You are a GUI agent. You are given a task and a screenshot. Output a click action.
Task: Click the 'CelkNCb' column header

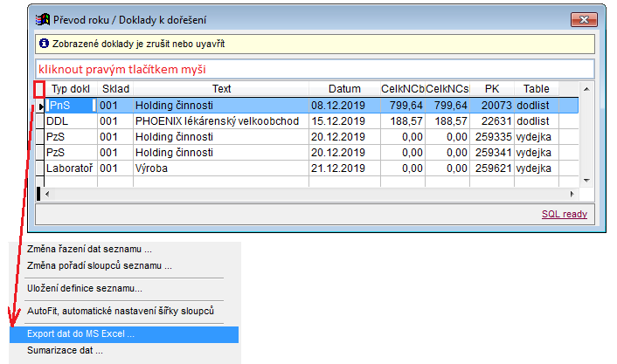coord(403,89)
